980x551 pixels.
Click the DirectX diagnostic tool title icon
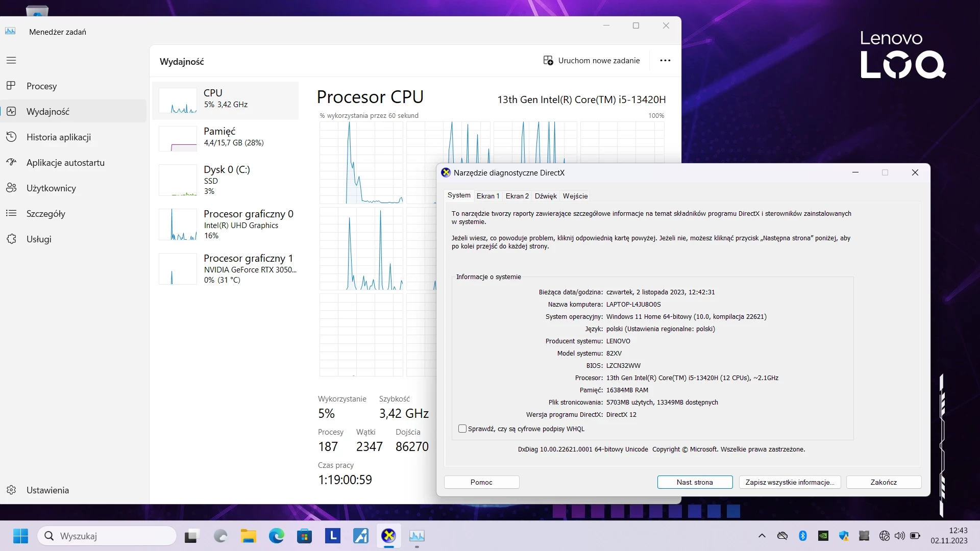tap(446, 172)
